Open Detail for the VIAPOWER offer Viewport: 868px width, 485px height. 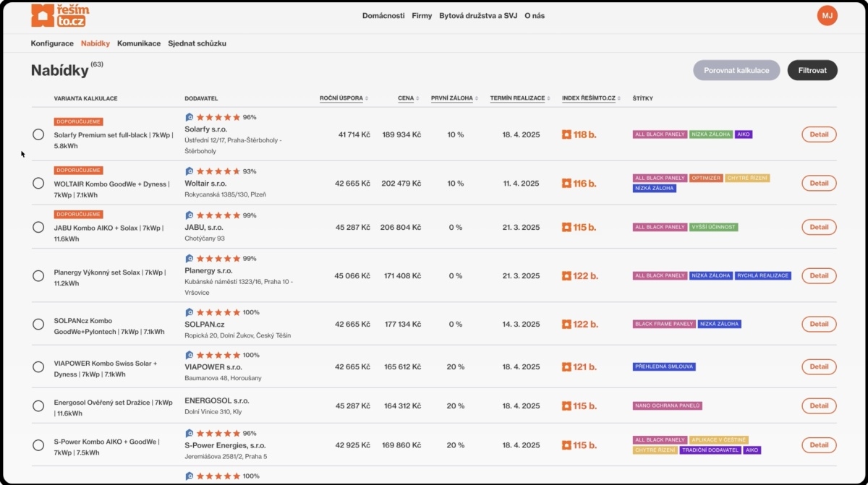click(x=819, y=366)
